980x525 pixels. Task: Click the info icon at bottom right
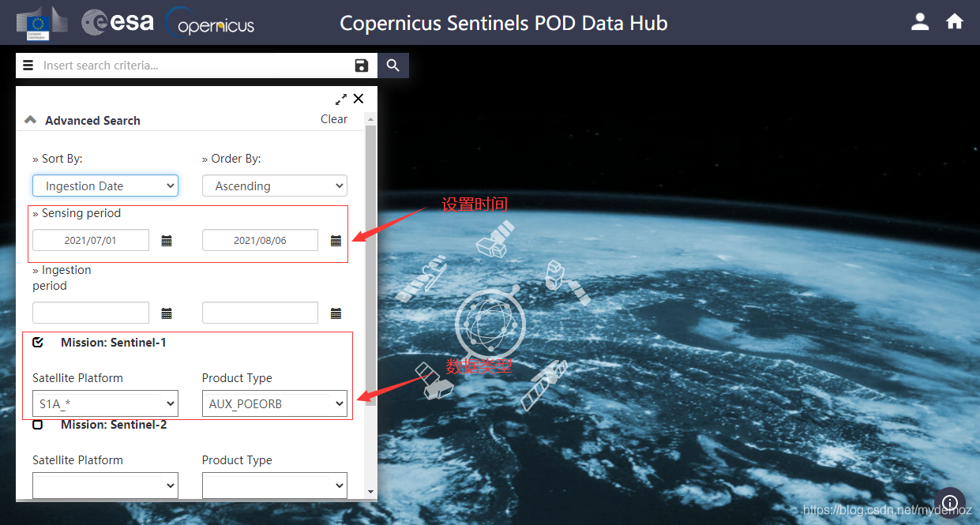(x=950, y=503)
